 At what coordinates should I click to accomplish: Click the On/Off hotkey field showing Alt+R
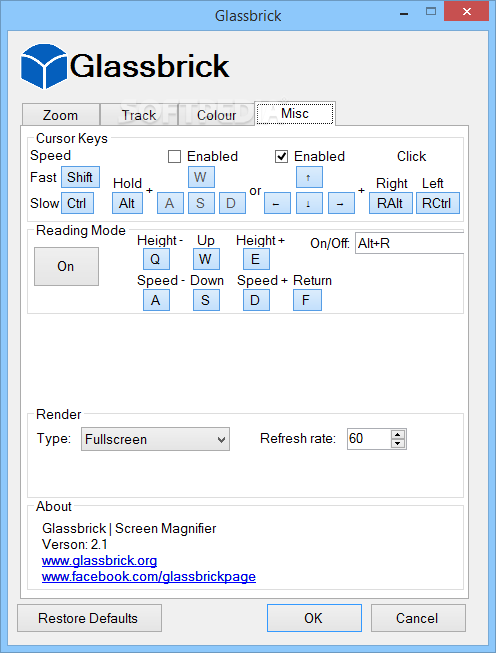click(409, 243)
